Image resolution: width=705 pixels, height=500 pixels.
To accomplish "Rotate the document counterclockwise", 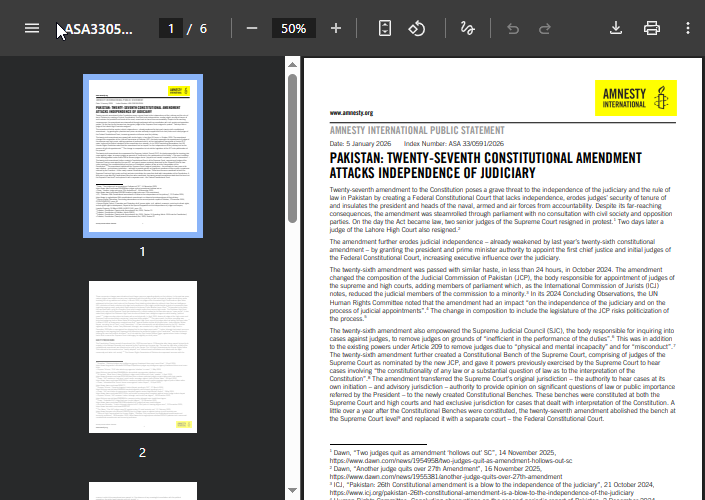I will (417, 28).
